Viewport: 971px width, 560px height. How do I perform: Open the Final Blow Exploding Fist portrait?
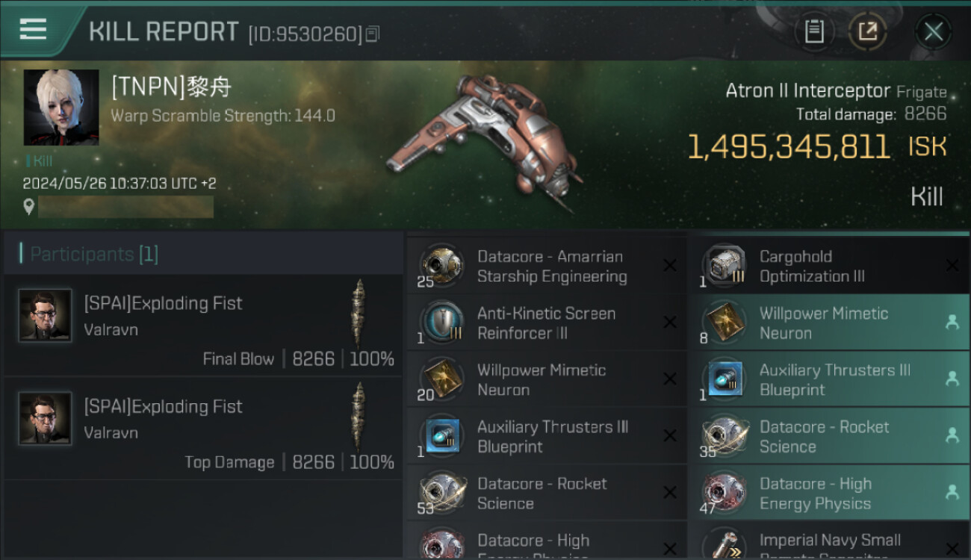pyautogui.click(x=45, y=315)
